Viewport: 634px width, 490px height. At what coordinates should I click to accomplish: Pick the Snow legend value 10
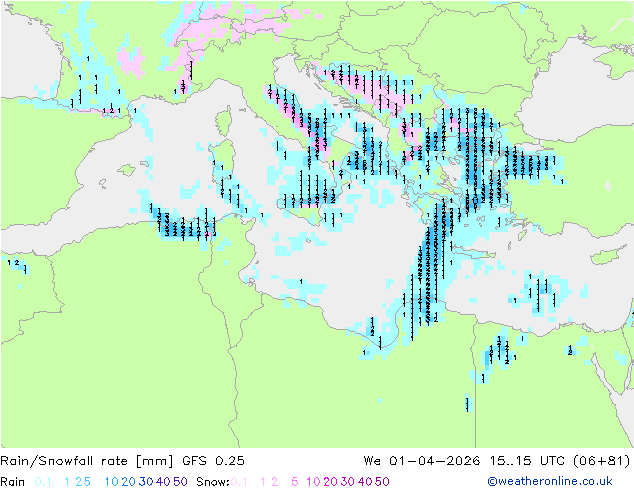[313, 482]
